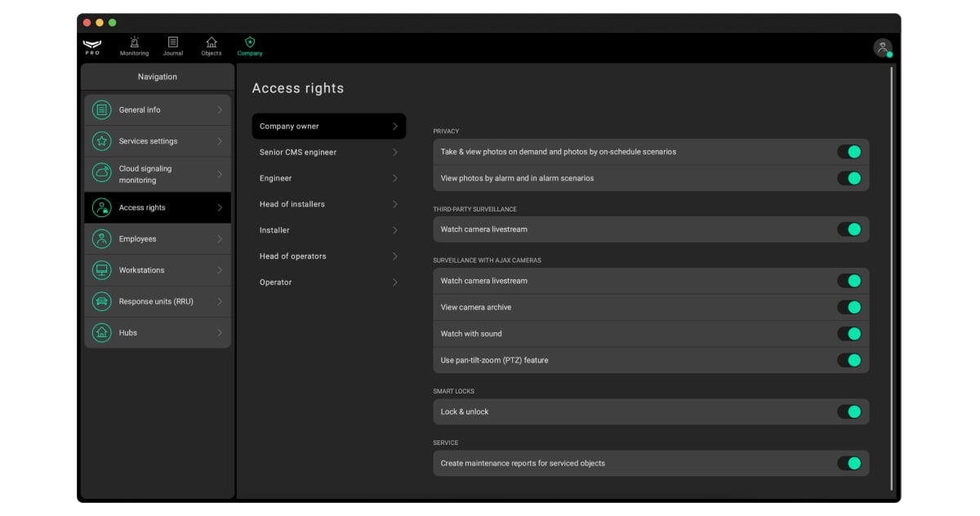Screen dimensions: 980x516
Task: Switch to the Company tab
Action: click(x=250, y=46)
